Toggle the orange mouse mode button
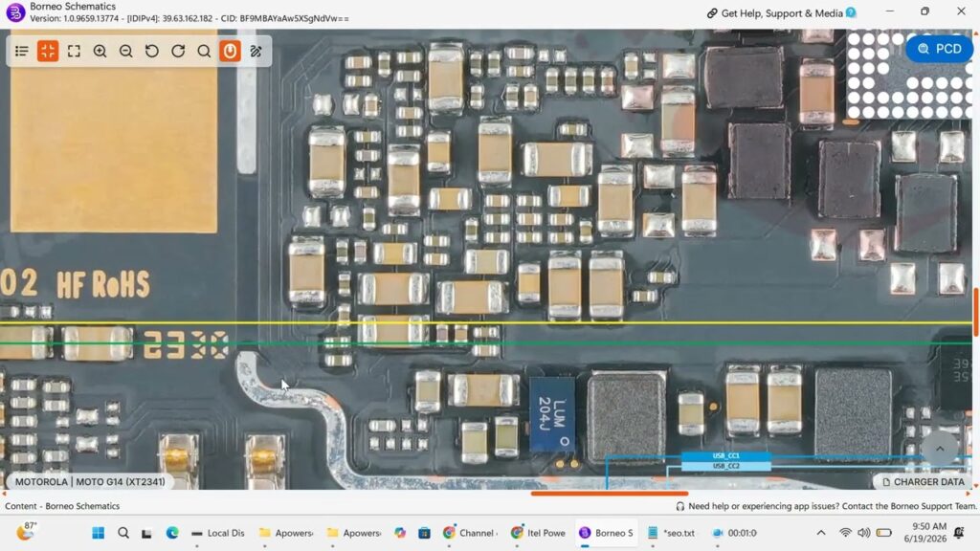Image resolution: width=980 pixels, height=551 pixels. coord(230,52)
